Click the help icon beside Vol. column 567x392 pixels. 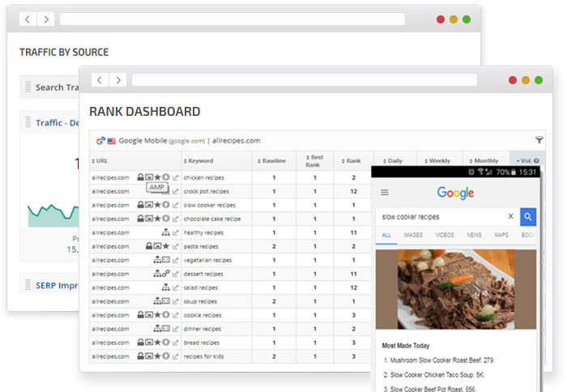(x=536, y=160)
